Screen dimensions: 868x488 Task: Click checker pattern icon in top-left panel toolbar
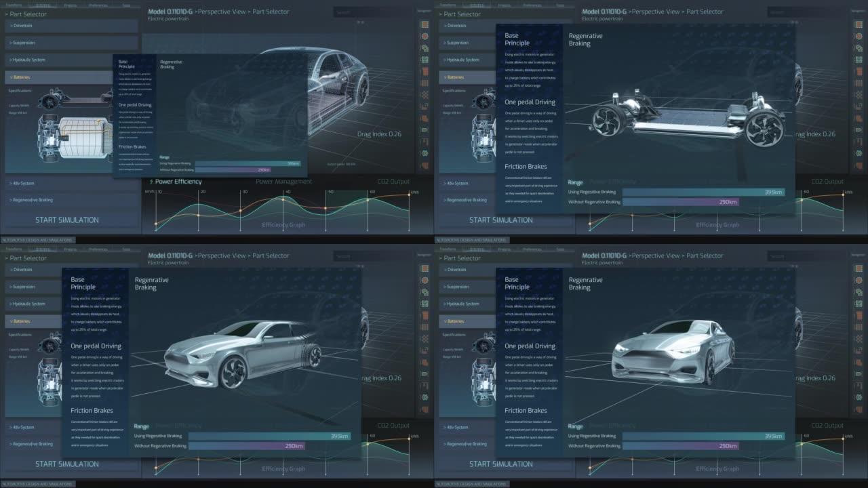pyautogui.click(x=425, y=95)
